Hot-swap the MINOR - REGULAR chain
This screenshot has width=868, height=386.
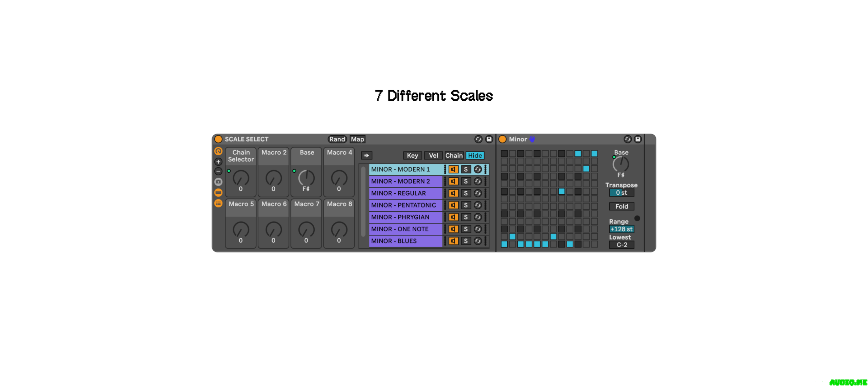478,193
